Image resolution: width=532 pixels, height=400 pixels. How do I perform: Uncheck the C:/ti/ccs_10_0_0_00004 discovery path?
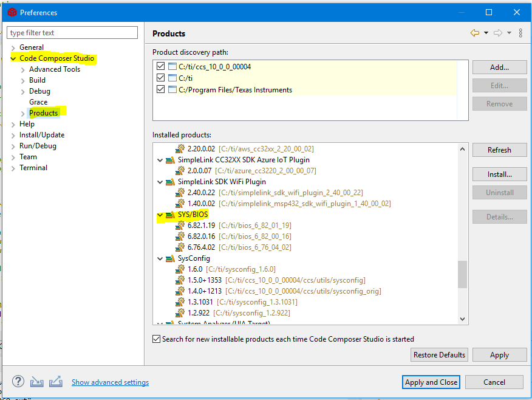tap(161, 66)
